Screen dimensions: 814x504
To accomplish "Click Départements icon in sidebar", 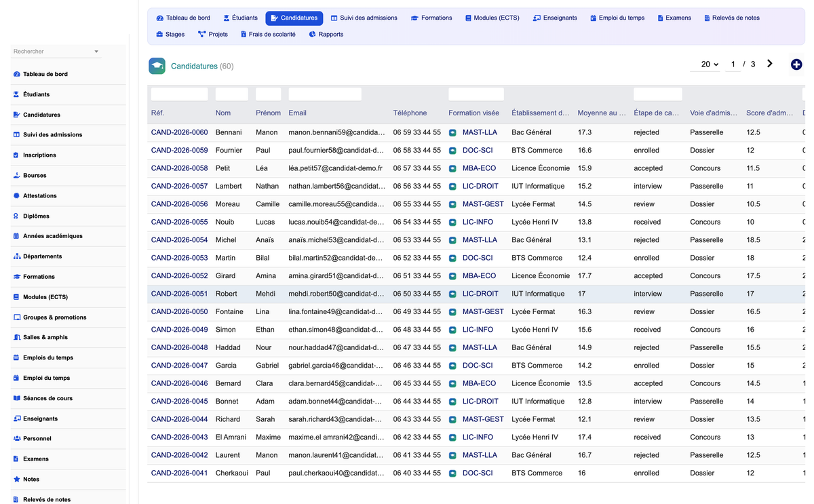I will coord(17,256).
